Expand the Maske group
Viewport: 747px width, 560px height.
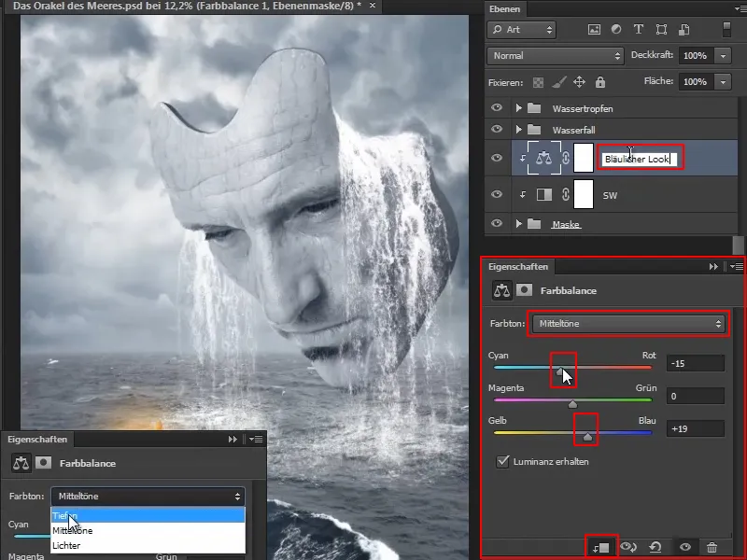click(519, 223)
